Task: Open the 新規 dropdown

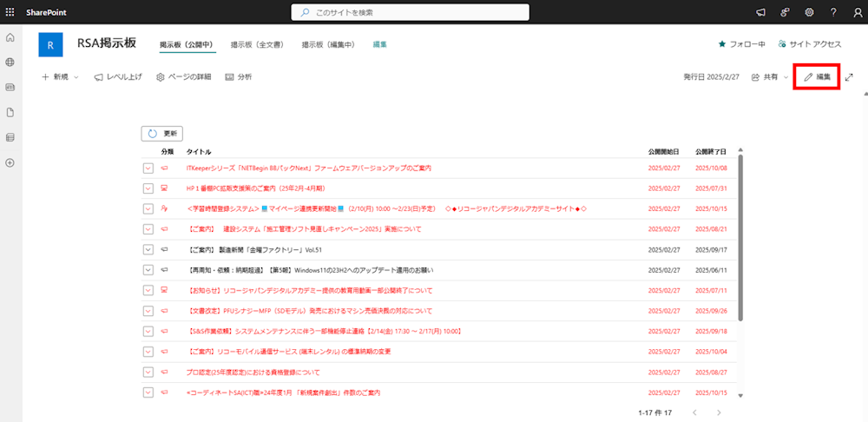Action: pyautogui.click(x=61, y=77)
